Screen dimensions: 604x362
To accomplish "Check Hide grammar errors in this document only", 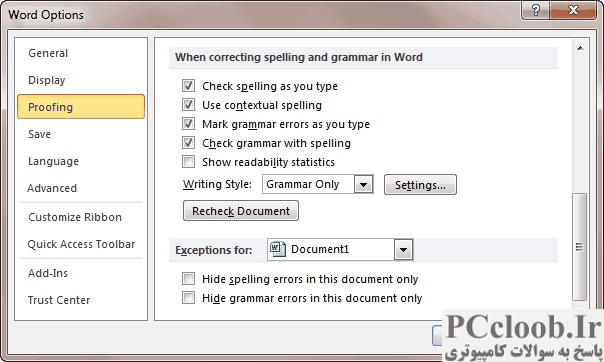I will point(188,298).
